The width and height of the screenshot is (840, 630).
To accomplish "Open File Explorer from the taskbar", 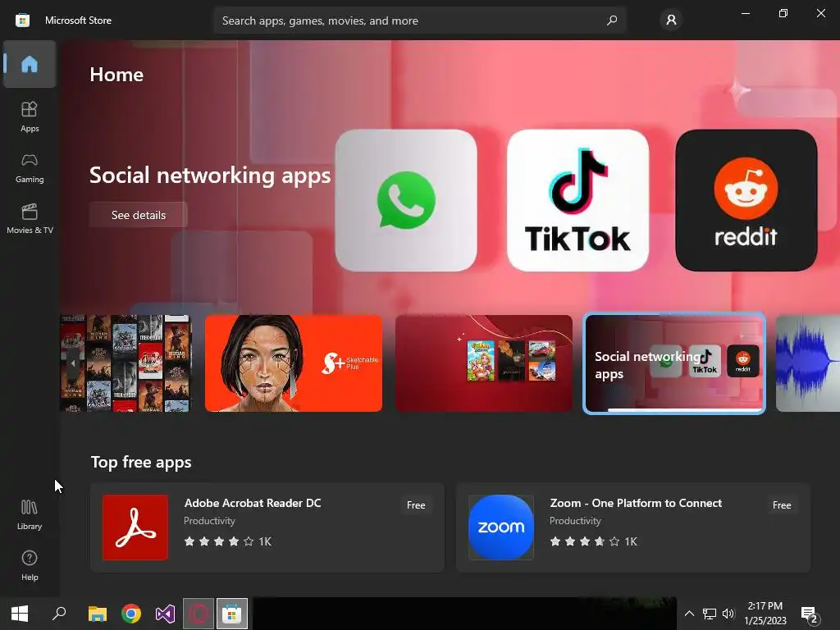I will click(98, 614).
